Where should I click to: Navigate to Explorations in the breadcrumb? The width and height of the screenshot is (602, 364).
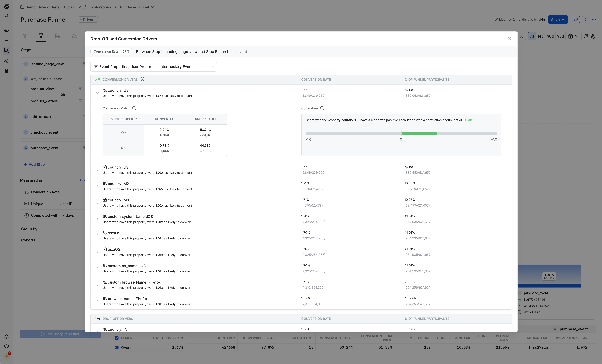click(100, 7)
